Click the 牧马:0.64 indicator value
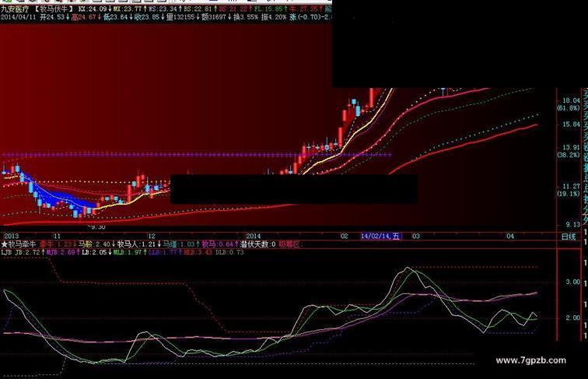The height and width of the screenshot is (379, 588). tap(217, 244)
